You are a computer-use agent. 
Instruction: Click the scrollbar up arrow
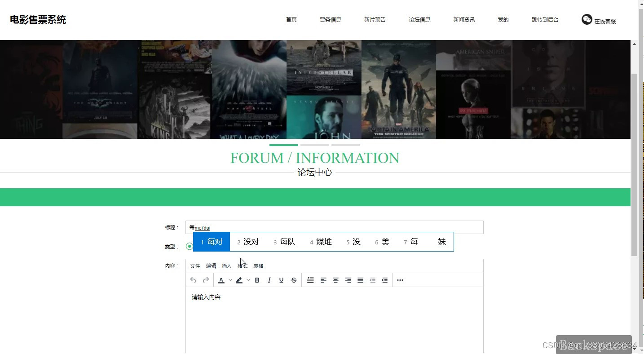[x=634, y=44]
